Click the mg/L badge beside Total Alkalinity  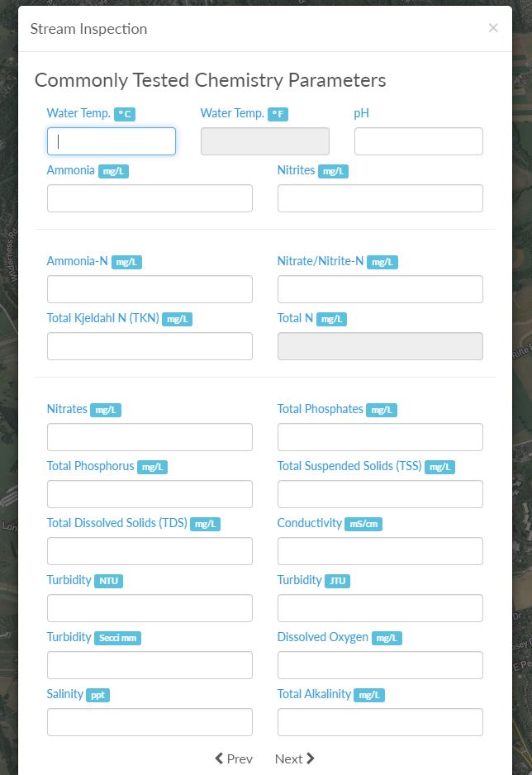click(369, 696)
